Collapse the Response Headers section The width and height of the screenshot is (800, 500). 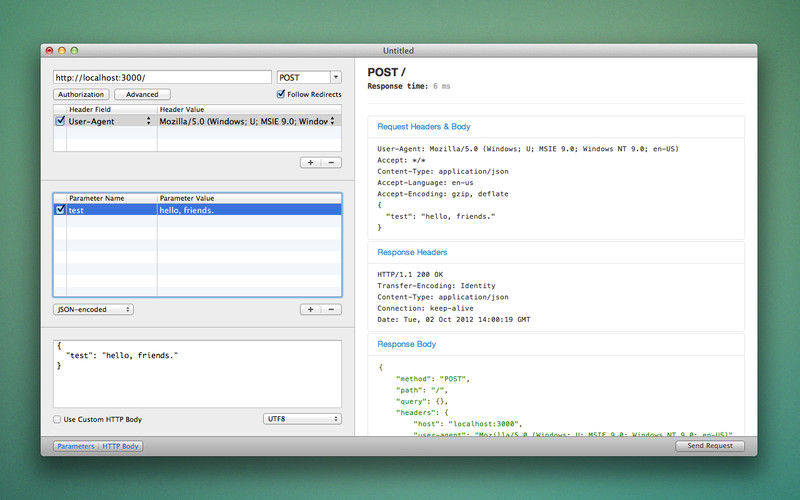tap(412, 252)
